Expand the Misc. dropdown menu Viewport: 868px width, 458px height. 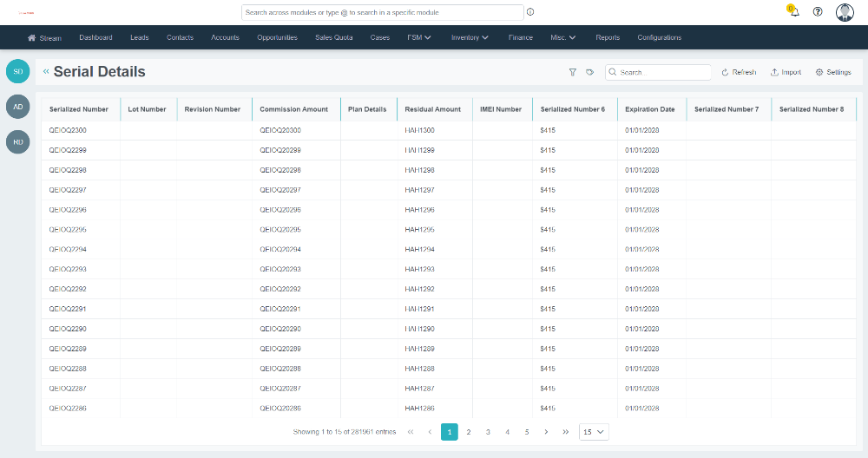pyautogui.click(x=563, y=38)
